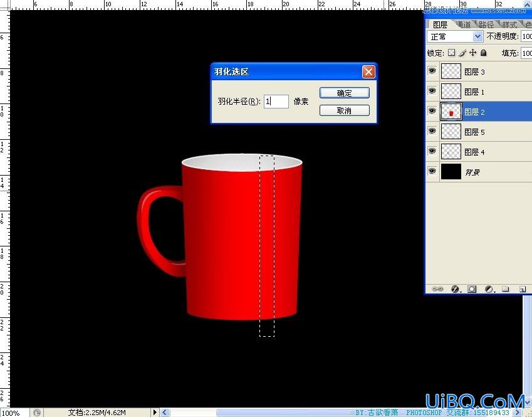Select layer name 图层 2
Viewport: 532px width, 417px height.
pos(474,112)
